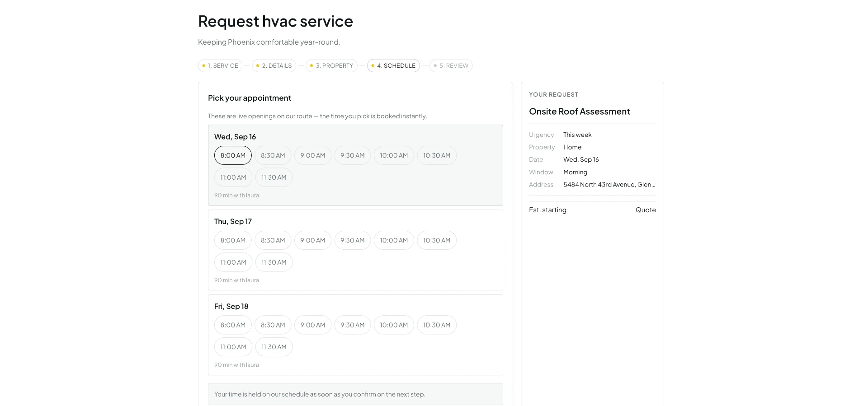Click the Thu, Sep 17 day heading
The height and width of the screenshot is (406, 868).
(x=233, y=221)
